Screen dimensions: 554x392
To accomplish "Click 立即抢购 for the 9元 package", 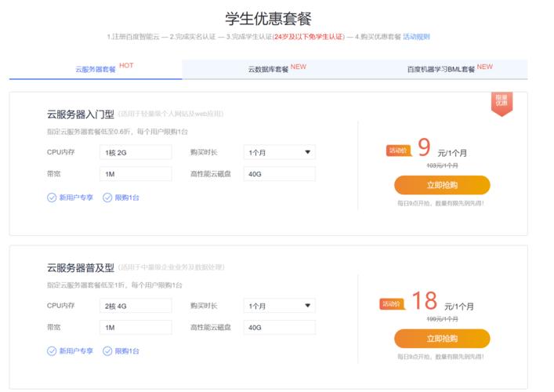I will click(x=442, y=185).
